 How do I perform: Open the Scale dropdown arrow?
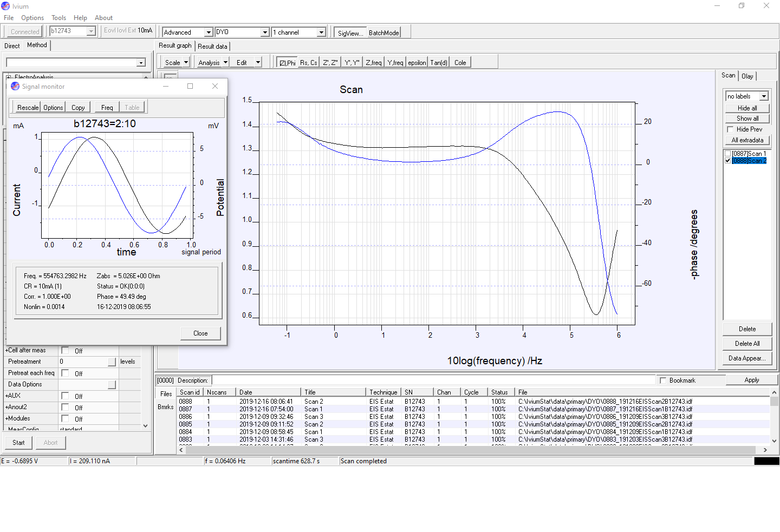pyautogui.click(x=186, y=63)
